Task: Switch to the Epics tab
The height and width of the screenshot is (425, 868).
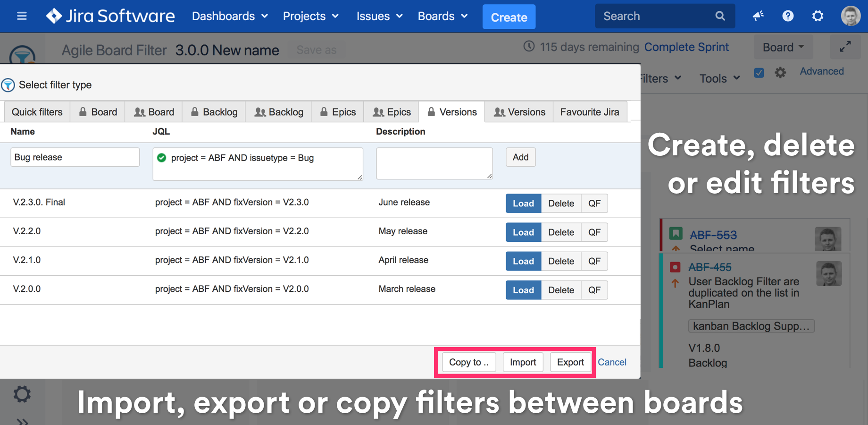Action: [x=337, y=111]
